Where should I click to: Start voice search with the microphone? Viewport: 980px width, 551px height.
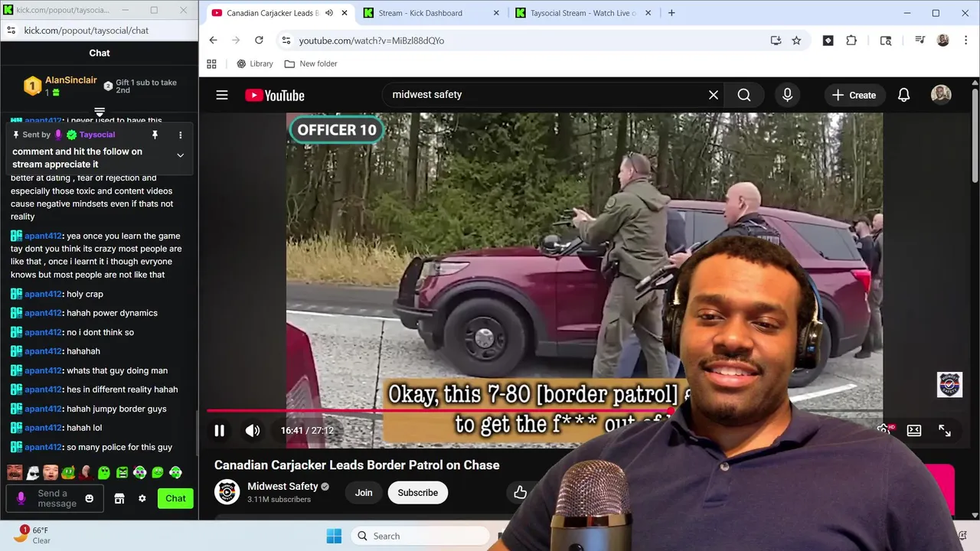[787, 95]
